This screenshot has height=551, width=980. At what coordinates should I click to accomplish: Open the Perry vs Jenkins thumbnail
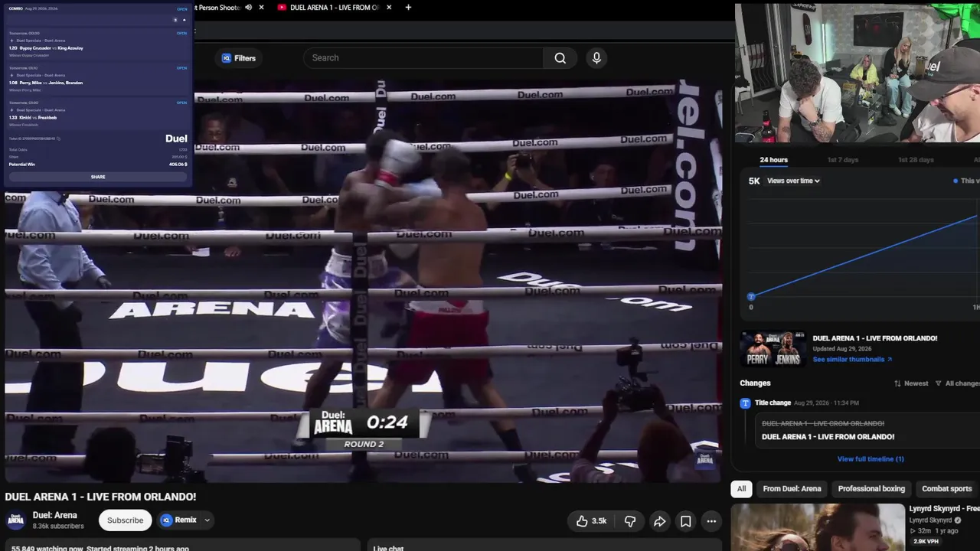(x=773, y=349)
